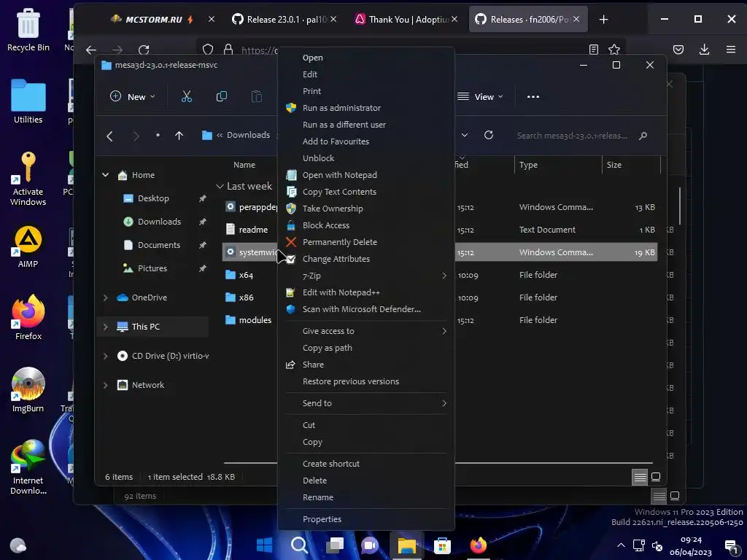
Task: Bookmark this page with the star icon
Action: click(614, 50)
